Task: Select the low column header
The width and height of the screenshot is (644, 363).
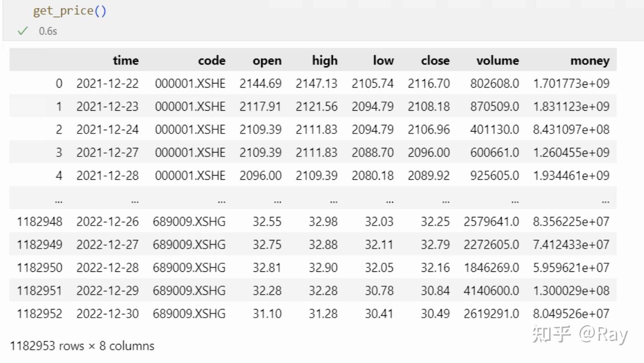Action: coord(383,60)
